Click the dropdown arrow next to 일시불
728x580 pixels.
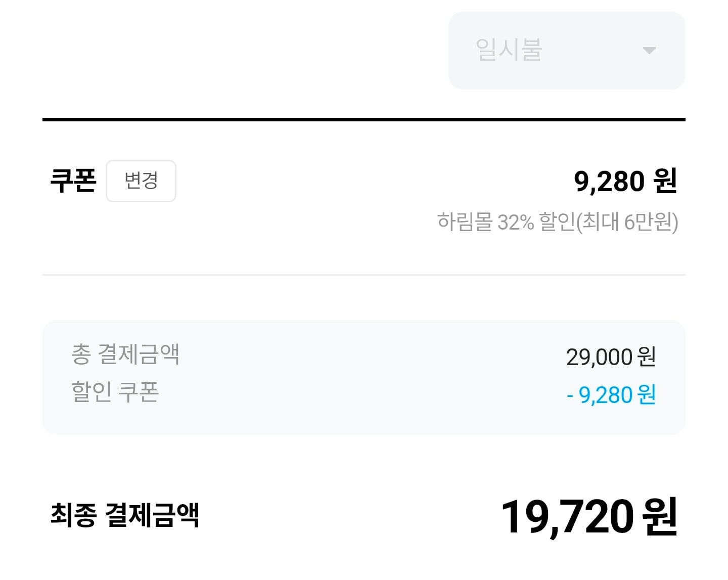tap(650, 51)
